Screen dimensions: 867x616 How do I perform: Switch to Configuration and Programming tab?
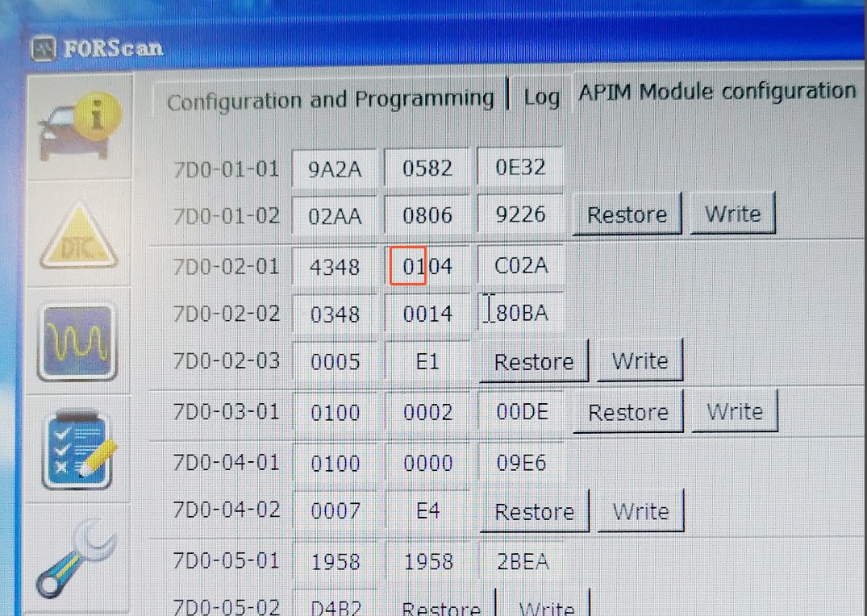click(x=330, y=101)
